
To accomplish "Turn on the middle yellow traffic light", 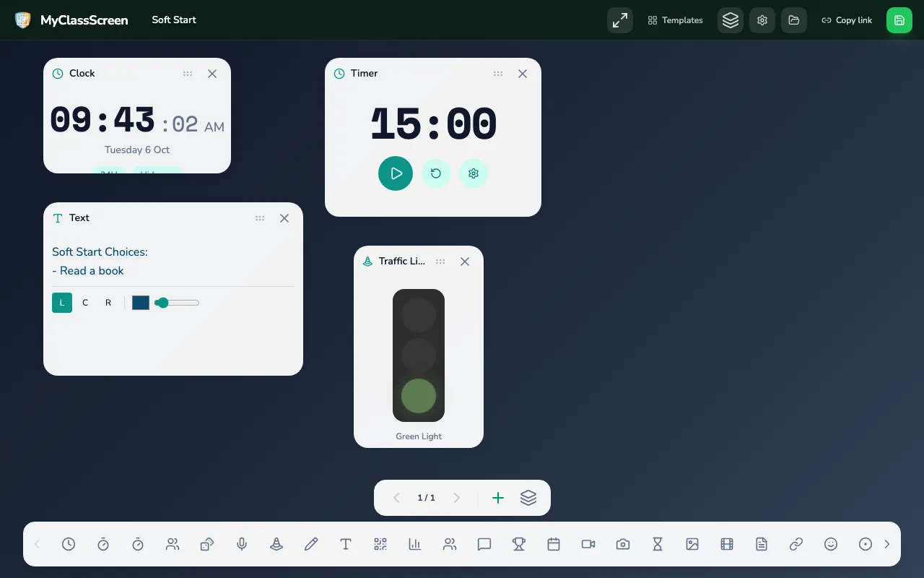I will coord(419,355).
